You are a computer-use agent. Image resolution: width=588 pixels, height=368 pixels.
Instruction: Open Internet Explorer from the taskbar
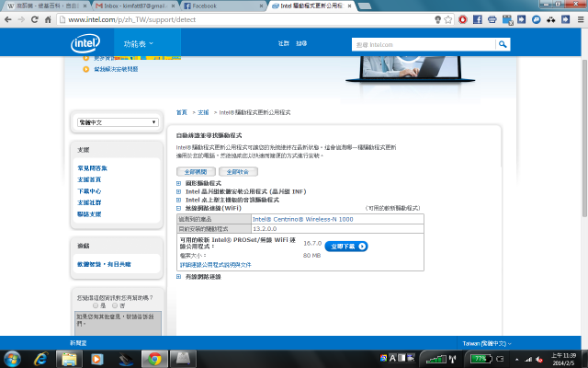coord(40,359)
